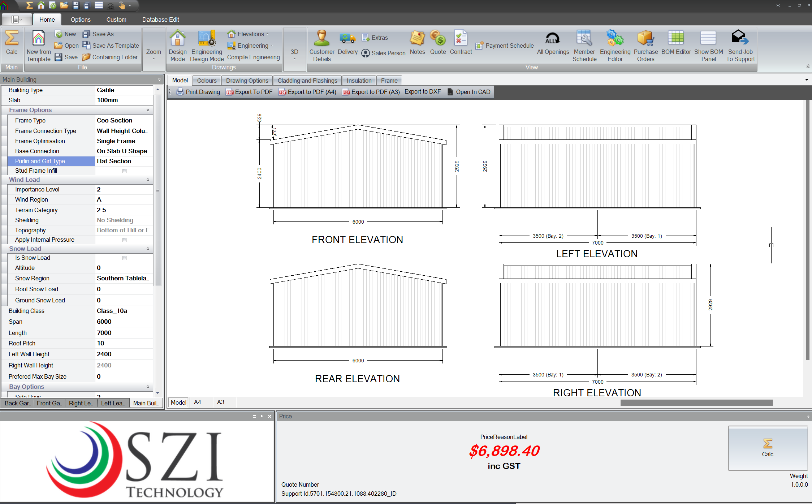Click the Span value 6000
The height and width of the screenshot is (504, 812).
tap(124, 322)
